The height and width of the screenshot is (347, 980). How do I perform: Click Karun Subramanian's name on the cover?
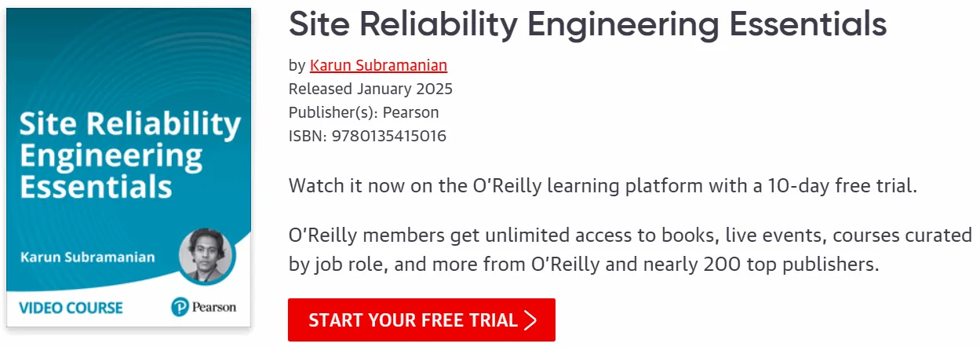click(88, 257)
